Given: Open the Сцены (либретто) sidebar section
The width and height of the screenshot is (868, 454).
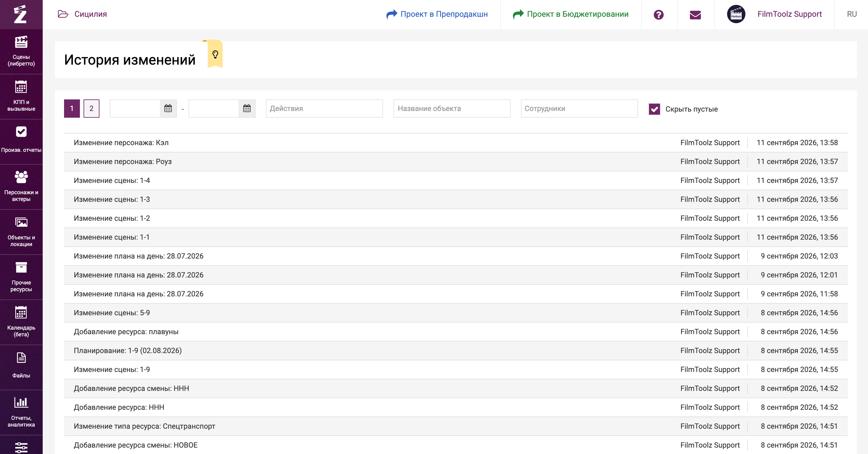Looking at the screenshot, I should click(21, 51).
